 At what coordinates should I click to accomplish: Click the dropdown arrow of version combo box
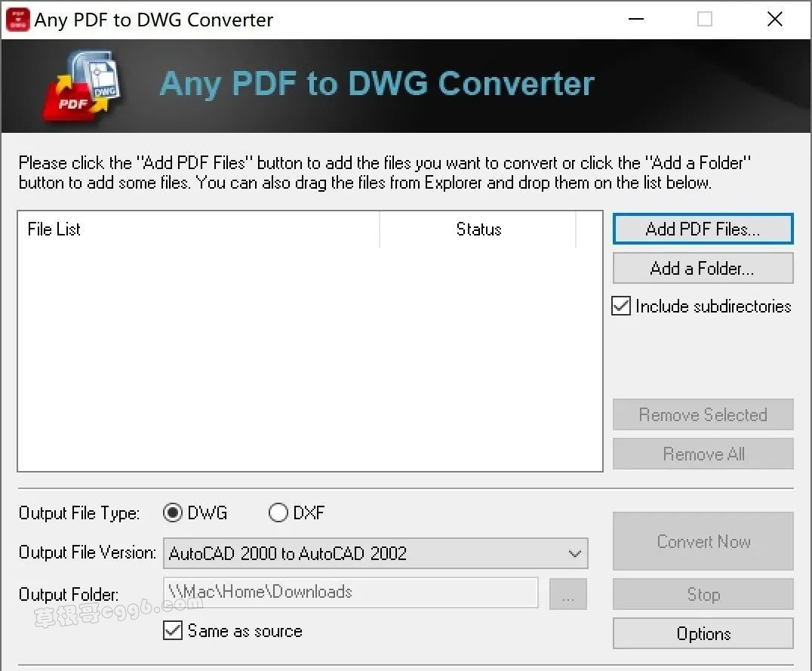click(575, 553)
